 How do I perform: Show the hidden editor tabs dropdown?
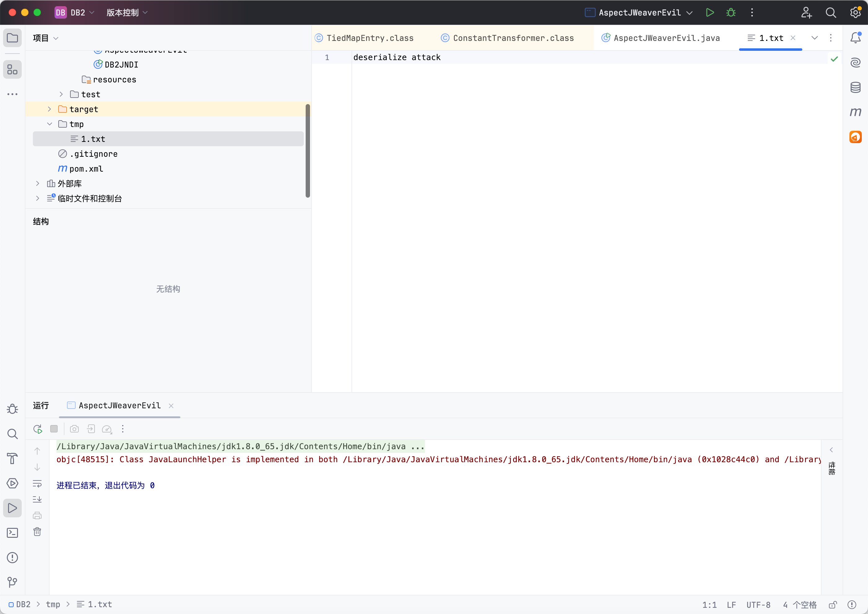tap(815, 38)
